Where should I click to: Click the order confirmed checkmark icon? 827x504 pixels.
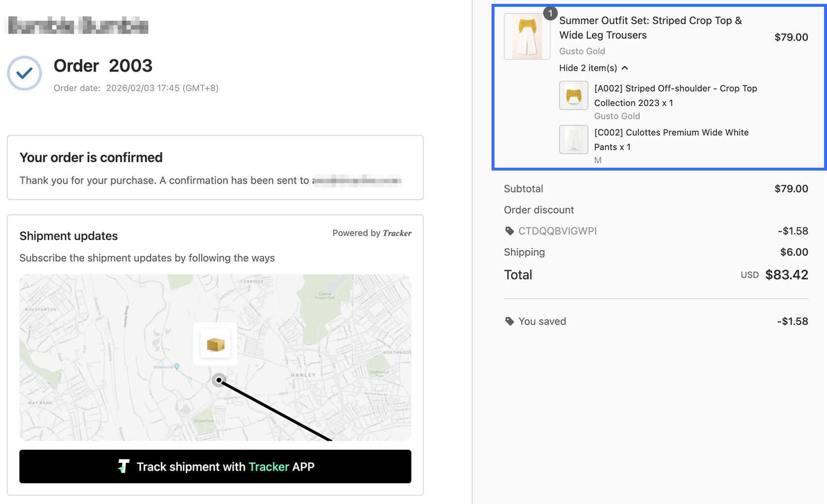pos(24,73)
